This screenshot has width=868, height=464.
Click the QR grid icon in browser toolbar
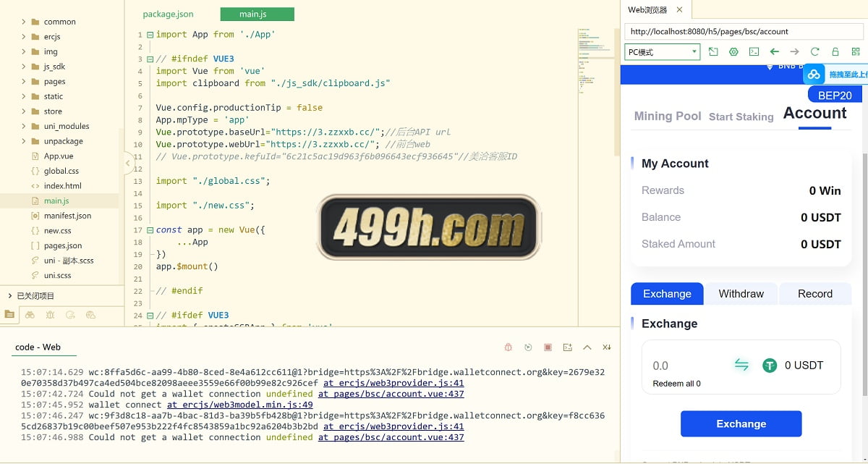pyautogui.click(x=856, y=52)
